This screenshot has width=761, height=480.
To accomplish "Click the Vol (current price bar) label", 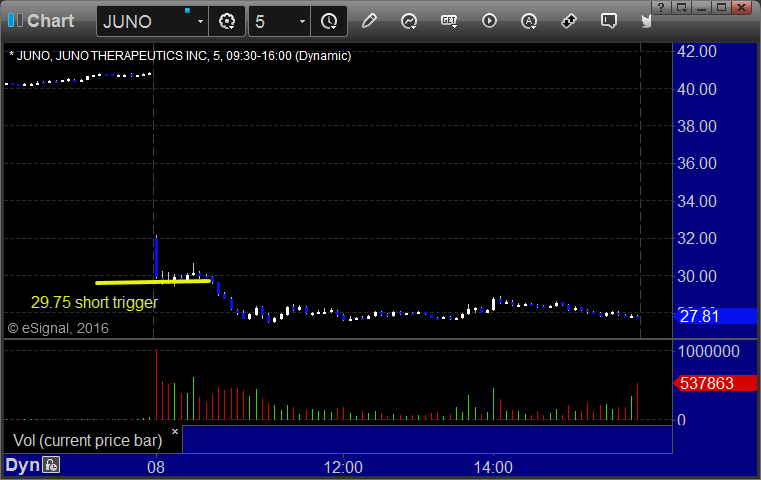I will (87, 440).
